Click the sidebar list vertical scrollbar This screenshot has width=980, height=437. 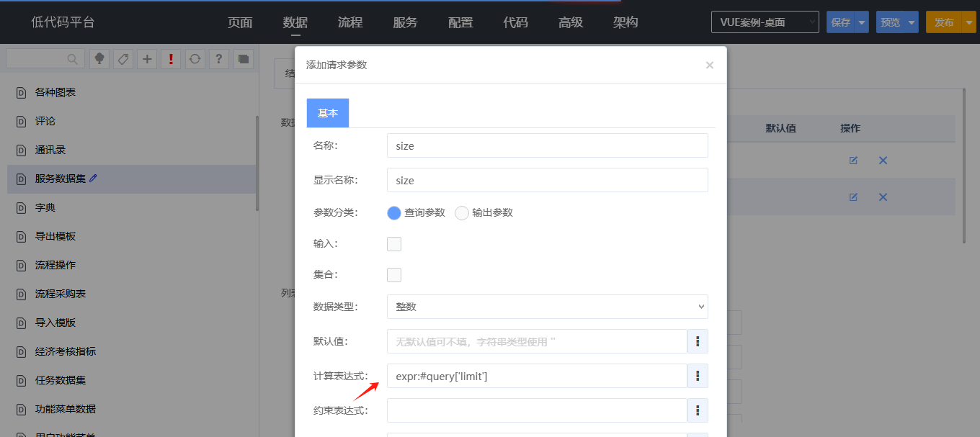pos(257,163)
